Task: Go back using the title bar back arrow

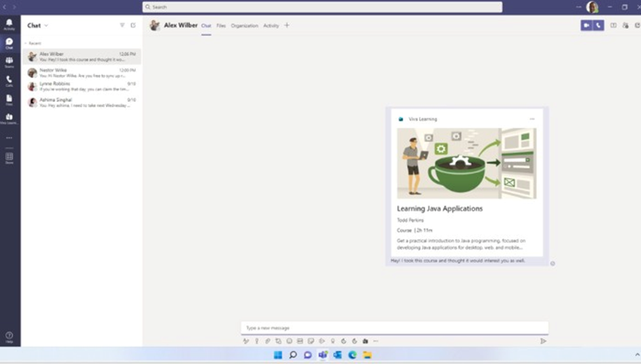Action: point(5,7)
